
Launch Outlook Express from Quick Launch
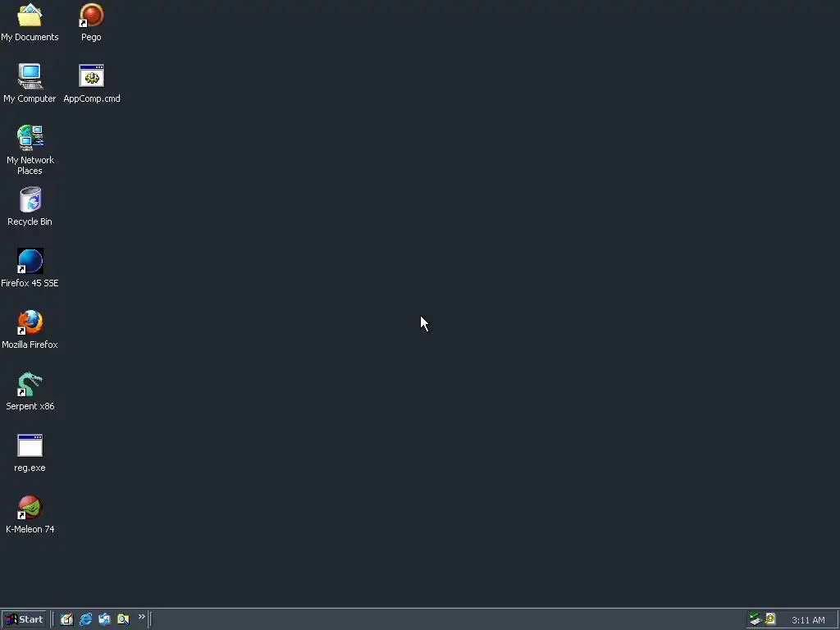[x=104, y=619]
